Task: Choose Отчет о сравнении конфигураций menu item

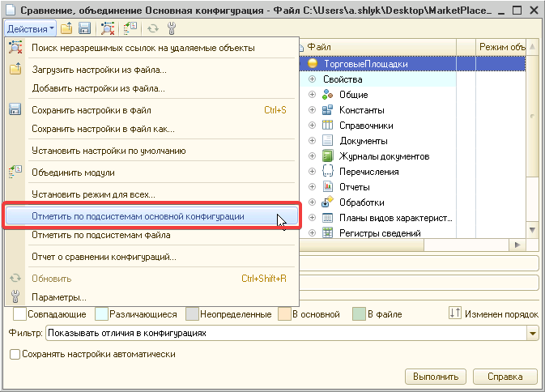Action: click(x=104, y=258)
